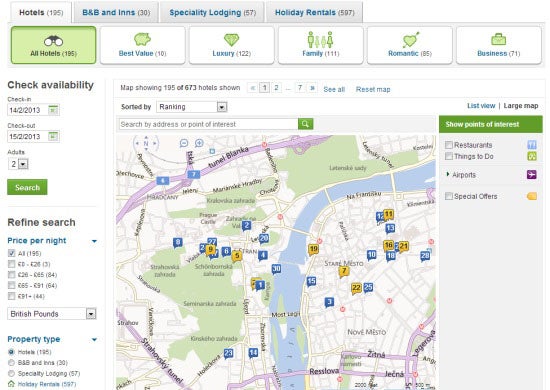
Task: Open the British Pounds currency dropdown
Action: click(x=52, y=314)
